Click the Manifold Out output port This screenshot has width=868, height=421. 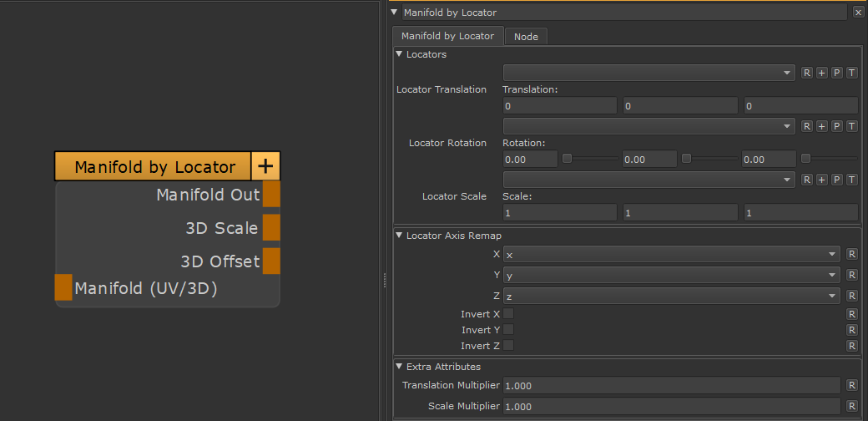point(271,195)
